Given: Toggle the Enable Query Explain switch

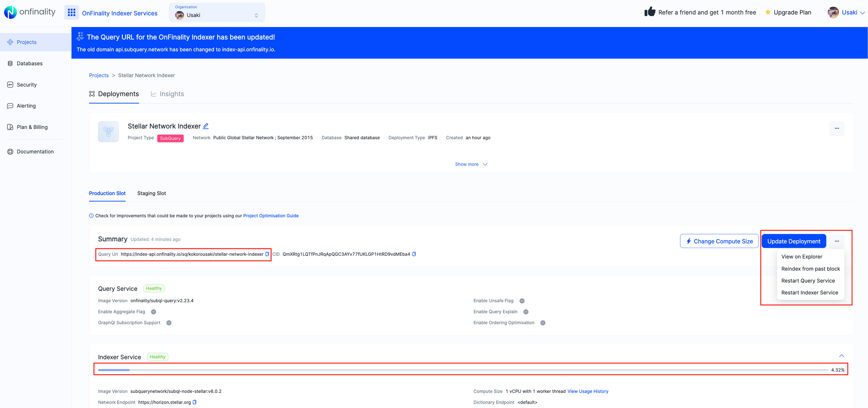Looking at the screenshot, I should (x=526, y=311).
